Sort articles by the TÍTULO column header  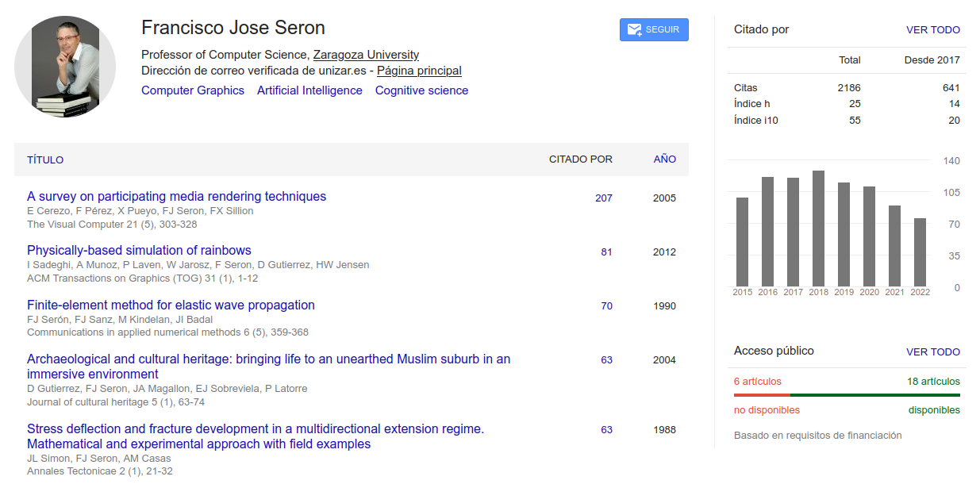45,159
